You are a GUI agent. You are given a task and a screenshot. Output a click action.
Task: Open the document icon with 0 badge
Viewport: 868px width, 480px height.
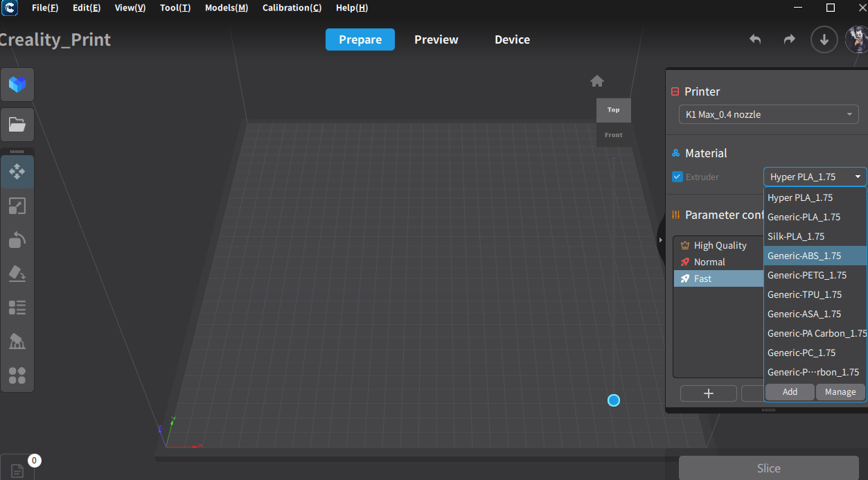17,470
